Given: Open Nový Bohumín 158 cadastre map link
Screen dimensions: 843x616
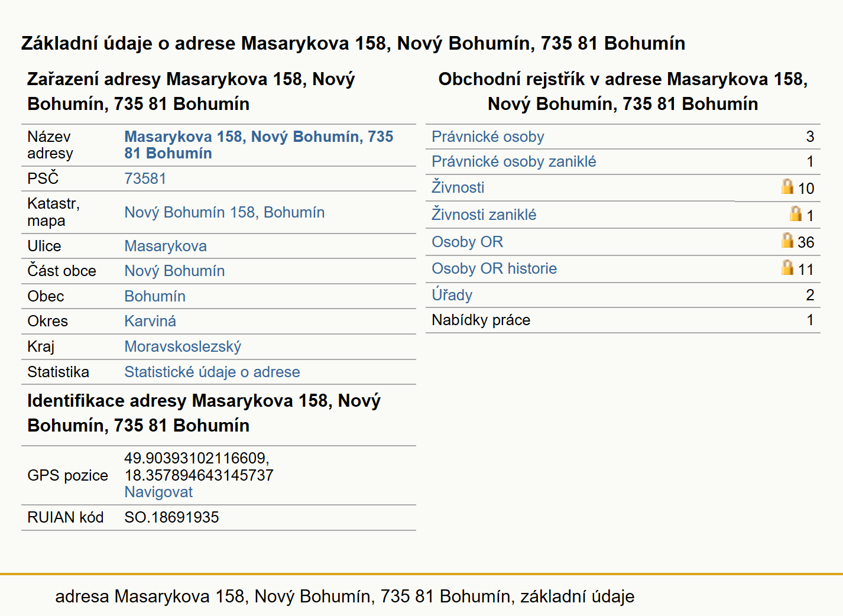Looking at the screenshot, I should (224, 212).
